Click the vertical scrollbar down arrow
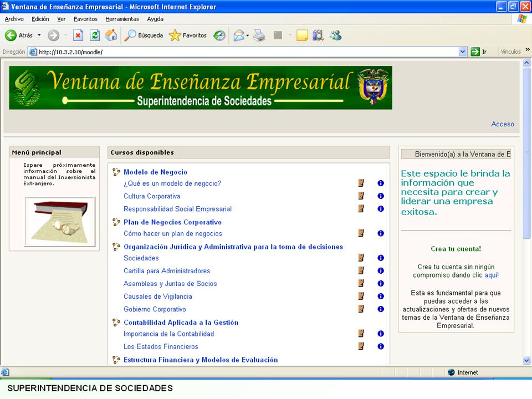This screenshot has height=399, width=532. pyautogui.click(x=526, y=360)
